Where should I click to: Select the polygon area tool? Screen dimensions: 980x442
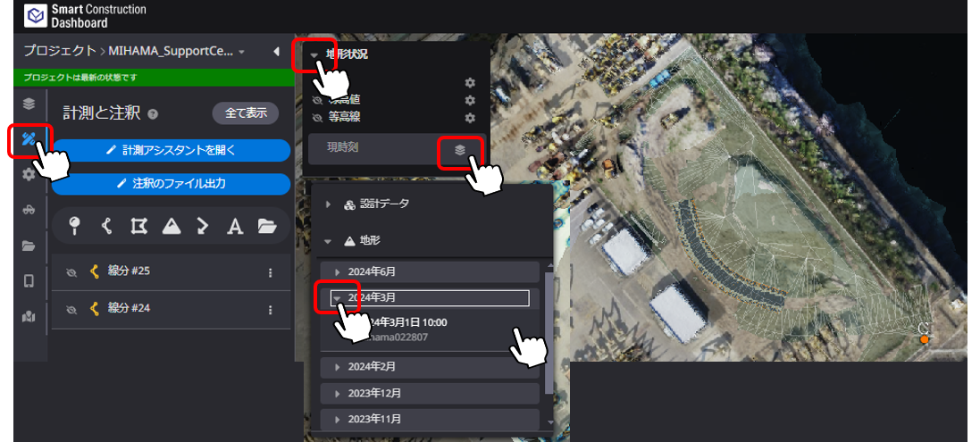(138, 225)
